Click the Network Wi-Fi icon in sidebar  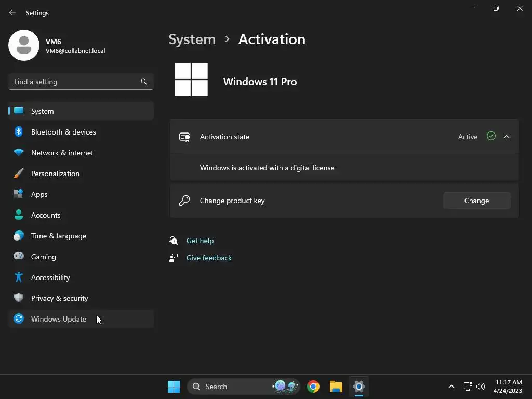coord(19,152)
